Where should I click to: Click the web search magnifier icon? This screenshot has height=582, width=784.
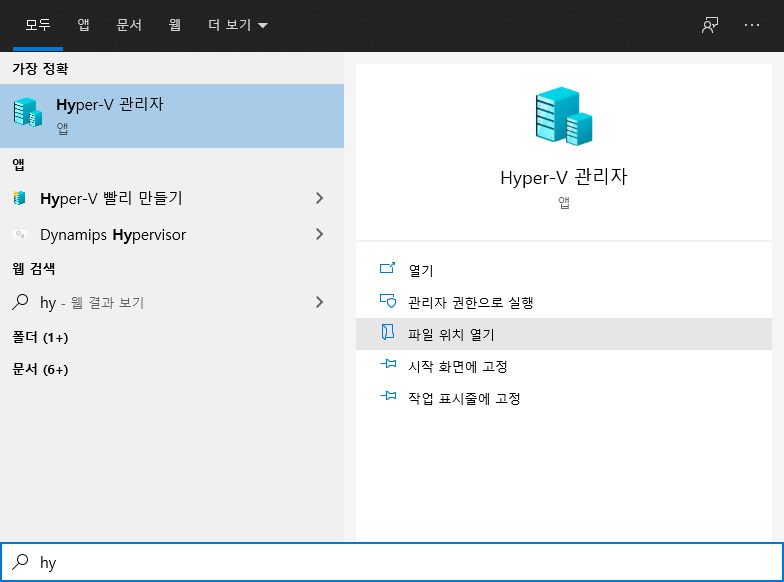(20, 302)
